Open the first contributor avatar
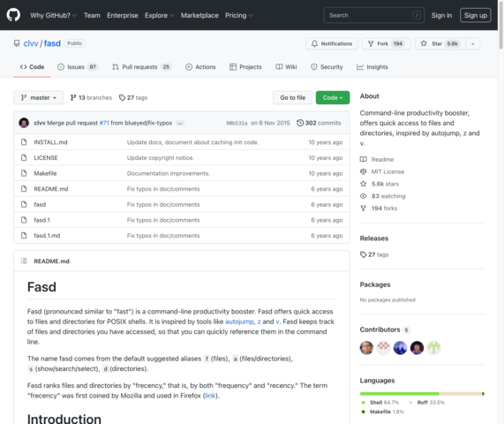 366,348
